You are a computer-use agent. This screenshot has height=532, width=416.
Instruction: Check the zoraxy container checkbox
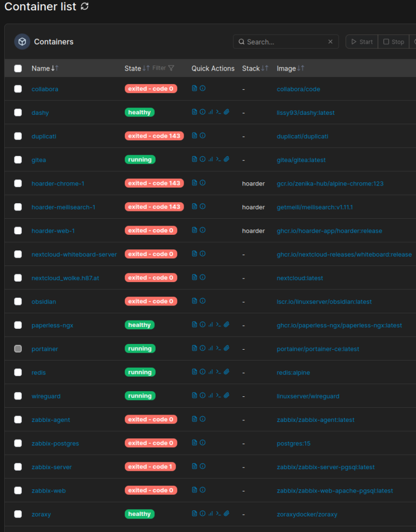pyautogui.click(x=18, y=514)
